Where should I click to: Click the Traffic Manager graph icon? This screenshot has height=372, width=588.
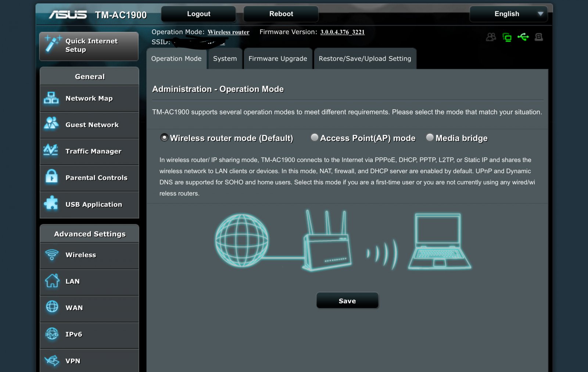(51, 150)
